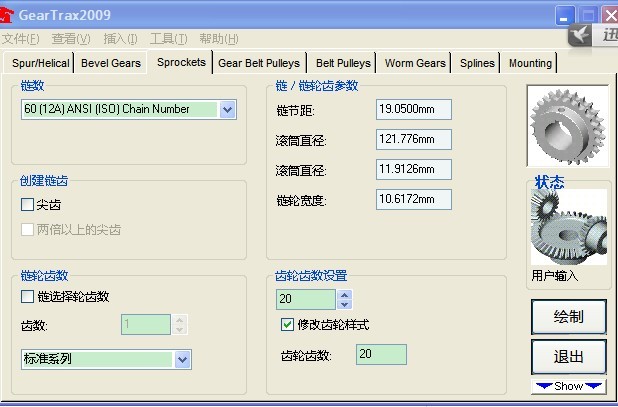Switch to the Spur/Helical tab
Image resolution: width=618 pixels, height=407 pixels.
(x=39, y=63)
